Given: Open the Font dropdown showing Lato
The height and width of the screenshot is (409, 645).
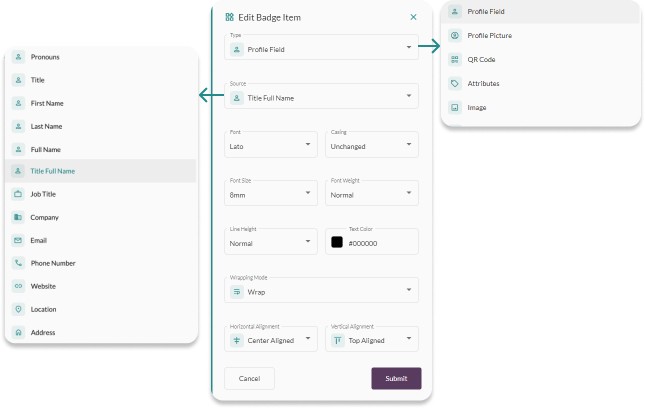Looking at the screenshot, I should 270,145.
